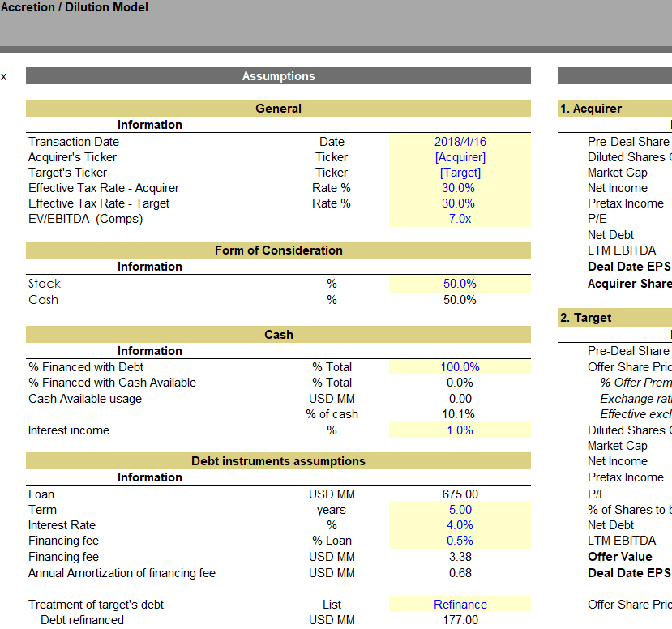
Task: Click the Financing fee 3.38 value
Action: point(460,557)
